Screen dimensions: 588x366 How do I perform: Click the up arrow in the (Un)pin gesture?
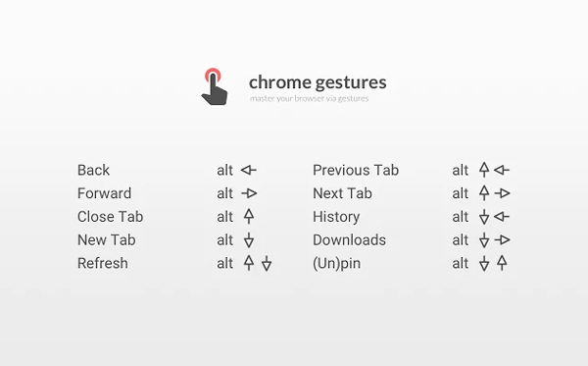click(x=502, y=262)
